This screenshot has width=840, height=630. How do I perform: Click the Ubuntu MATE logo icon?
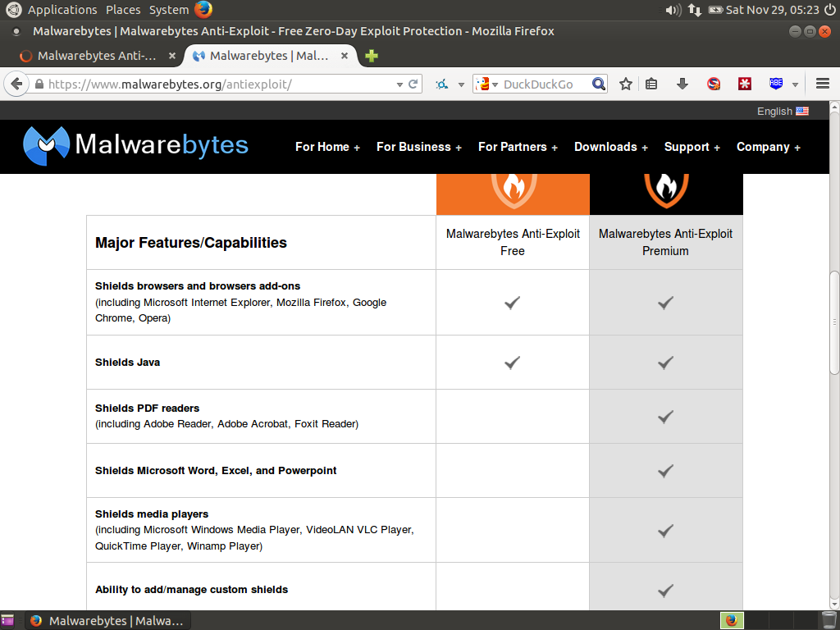coord(13,10)
